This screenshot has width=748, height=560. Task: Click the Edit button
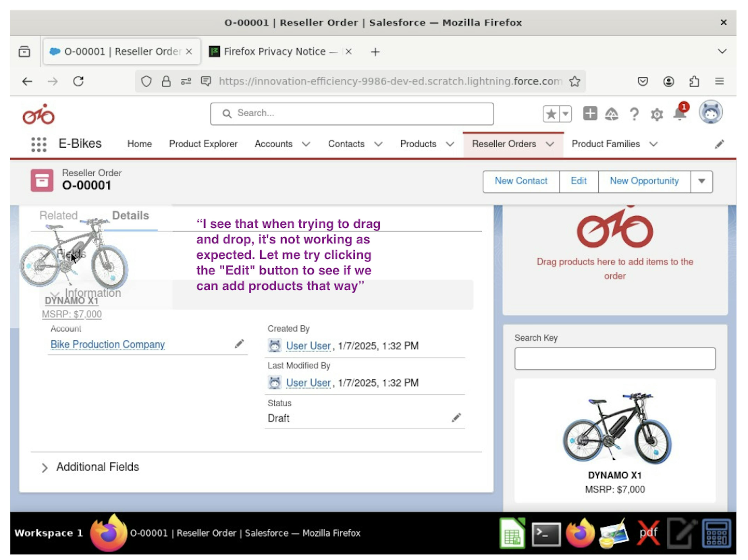click(578, 181)
